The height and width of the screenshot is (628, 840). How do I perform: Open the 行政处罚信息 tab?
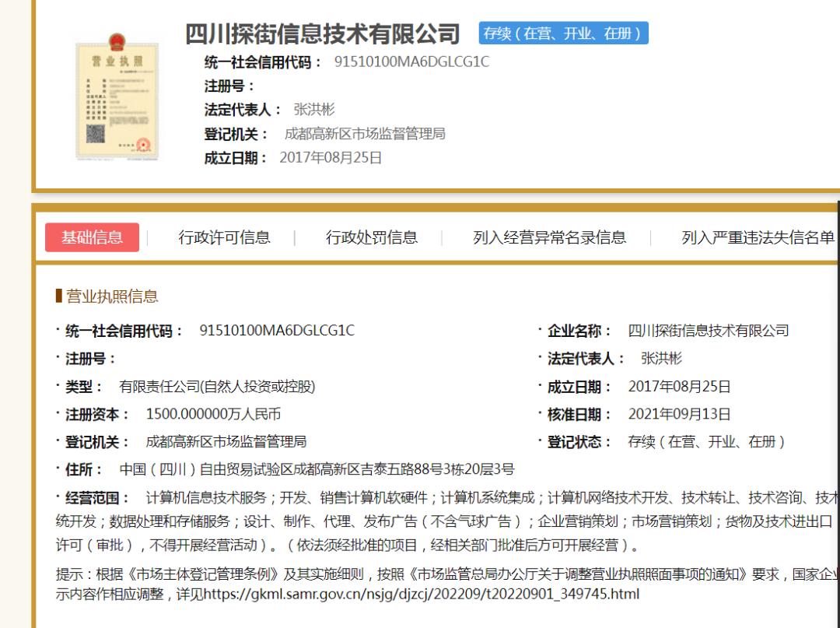tap(371, 237)
